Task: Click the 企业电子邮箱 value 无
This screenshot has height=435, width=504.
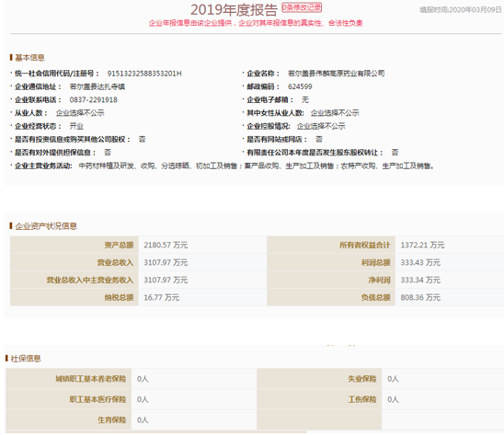Action: pyautogui.click(x=305, y=100)
